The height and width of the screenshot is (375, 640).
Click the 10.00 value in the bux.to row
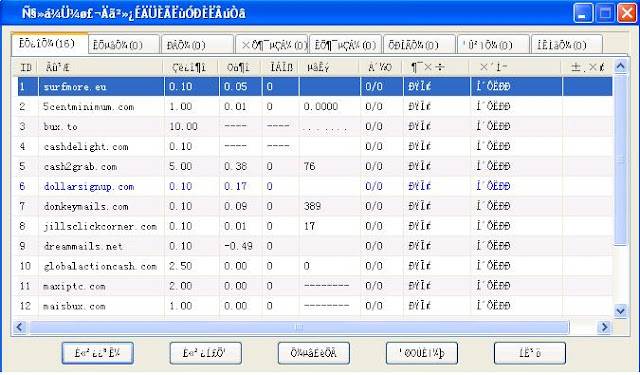point(183,126)
